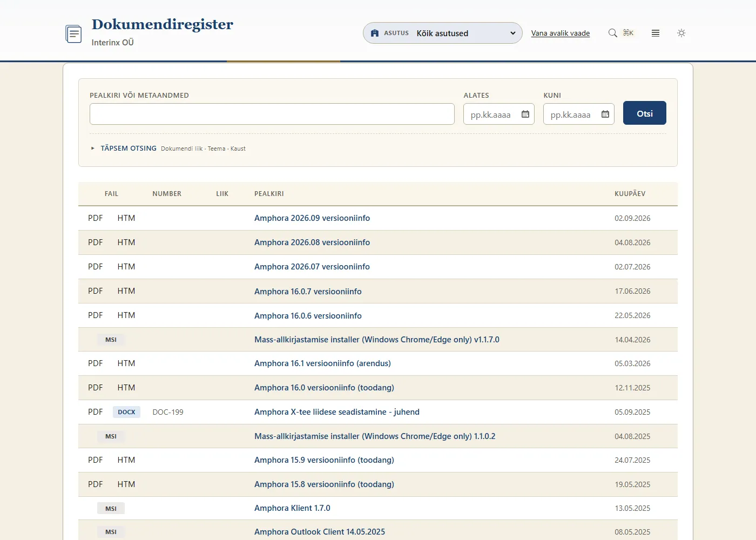Click the building icon beside Asutus

375,33
